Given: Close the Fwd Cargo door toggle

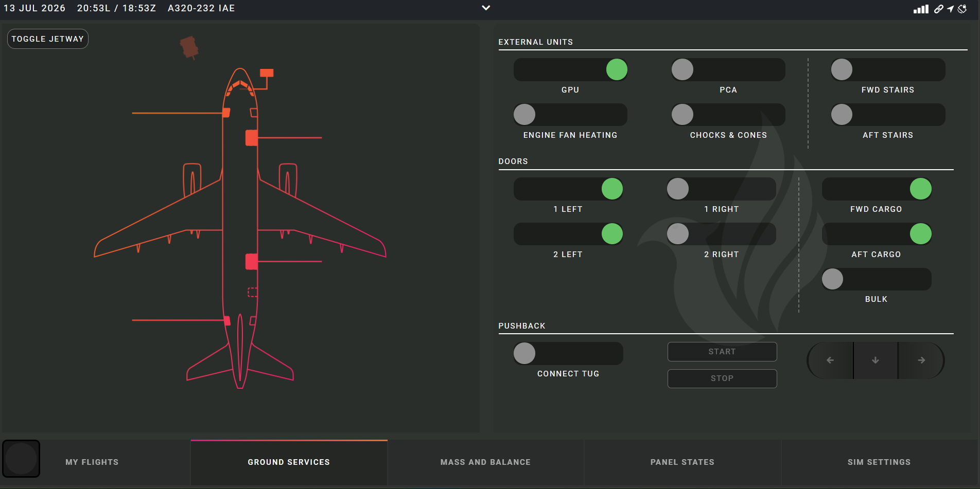Looking at the screenshot, I should tap(877, 189).
